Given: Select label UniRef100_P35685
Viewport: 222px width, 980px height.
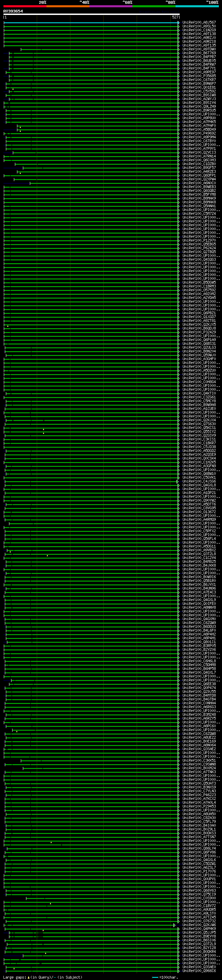Looking at the screenshot, I should coord(199,76).
